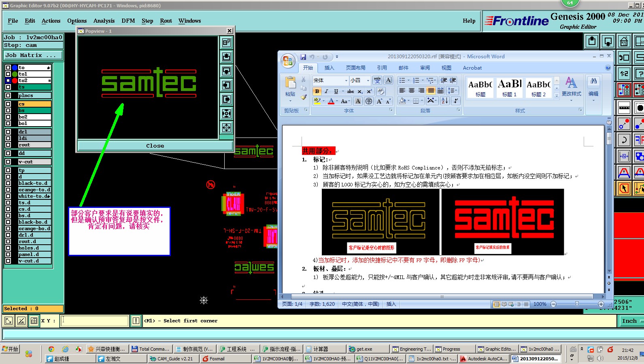Click the red and blue dot move tool
The height and width of the screenshot is (364, 644).
click(624, 124)
